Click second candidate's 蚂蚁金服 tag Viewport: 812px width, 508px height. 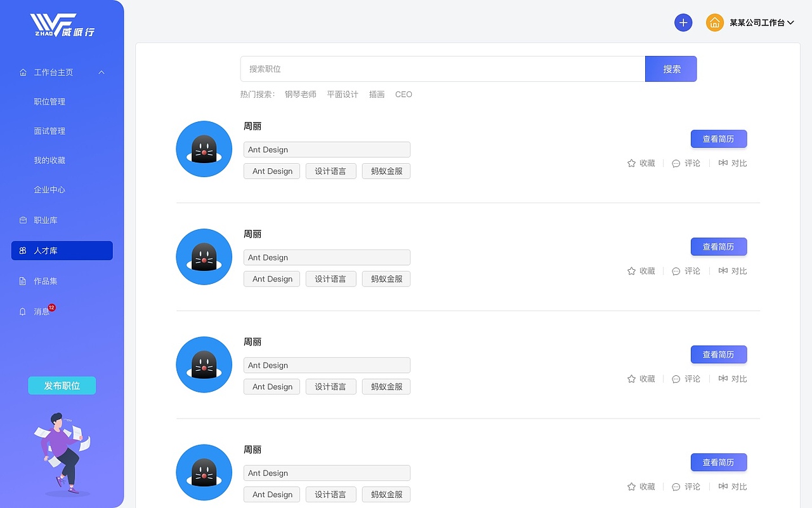386,279
